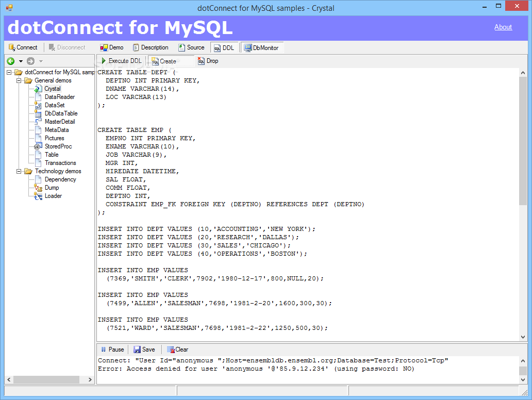The width and height of the screenshot is (532, 400).
Task: Click the grey forward navigation arrow
Action: click(30, 61)
